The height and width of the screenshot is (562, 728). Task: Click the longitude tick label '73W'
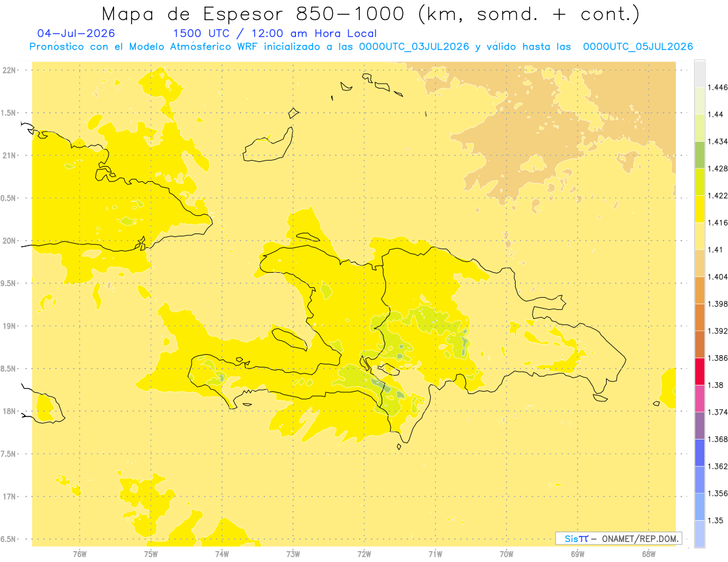coord(293,554)
